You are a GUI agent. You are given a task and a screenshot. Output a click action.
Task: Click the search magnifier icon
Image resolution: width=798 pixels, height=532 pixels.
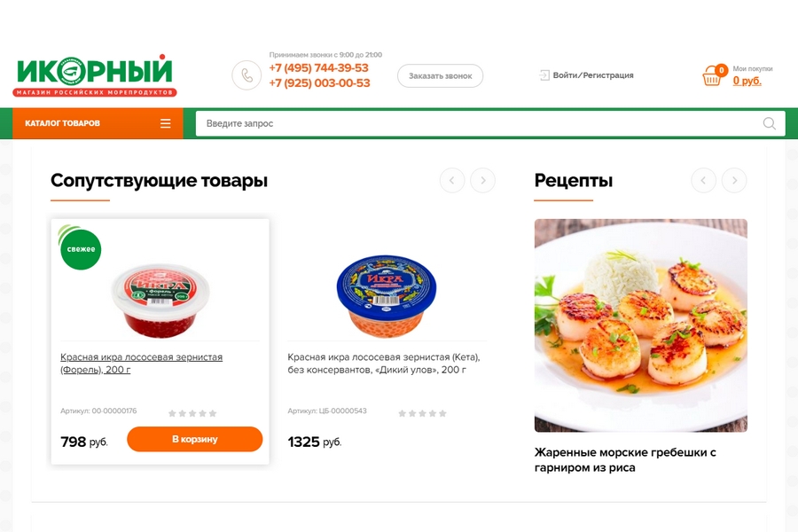click(x=769, y=123)
